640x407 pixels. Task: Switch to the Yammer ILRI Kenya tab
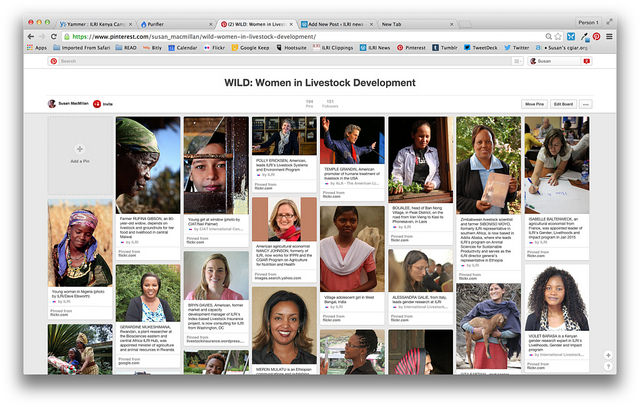96,24
